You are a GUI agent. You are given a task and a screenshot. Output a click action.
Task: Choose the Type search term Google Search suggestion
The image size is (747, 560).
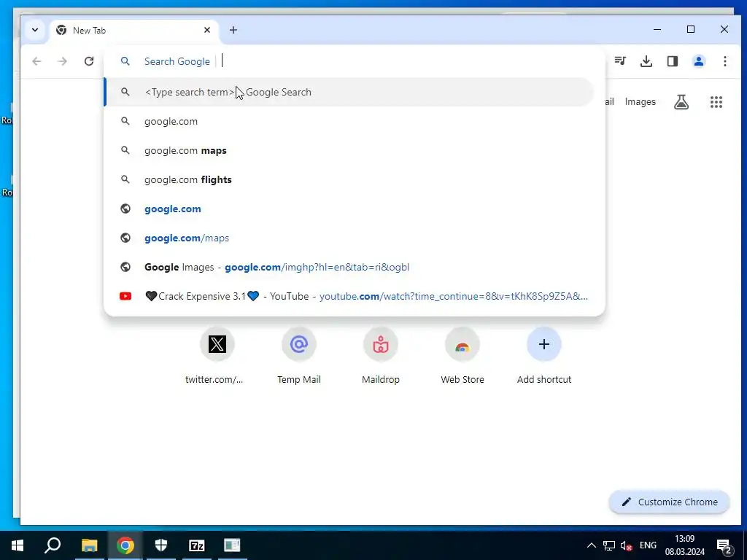coord(349,92)
